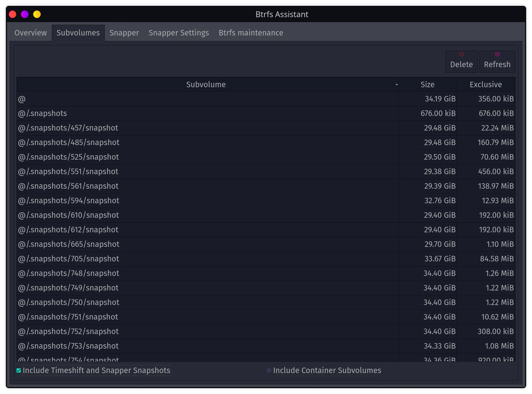Image resolution: width=532 pixels, height=394 pixels.
Task: Open the Snapper Settings tab
Action: [179, 33]
